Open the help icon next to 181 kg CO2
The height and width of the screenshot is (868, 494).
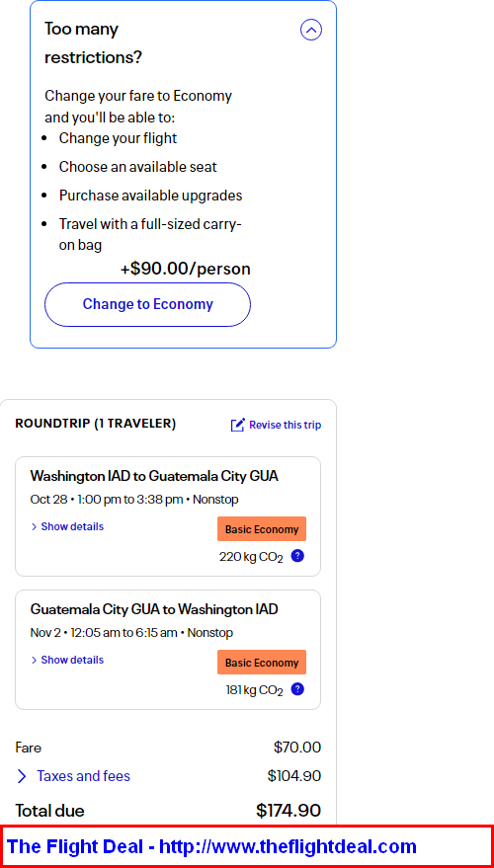tap(297, 689)
